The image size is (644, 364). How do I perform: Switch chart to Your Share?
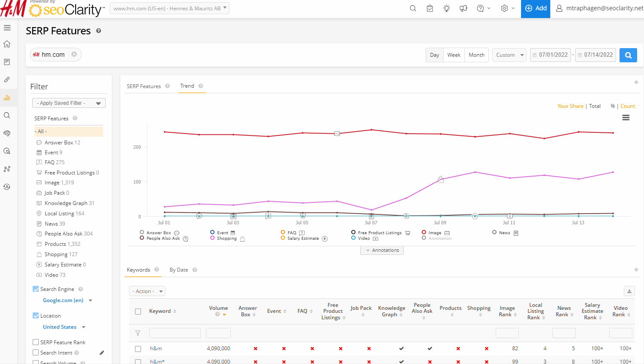(570, 106)
